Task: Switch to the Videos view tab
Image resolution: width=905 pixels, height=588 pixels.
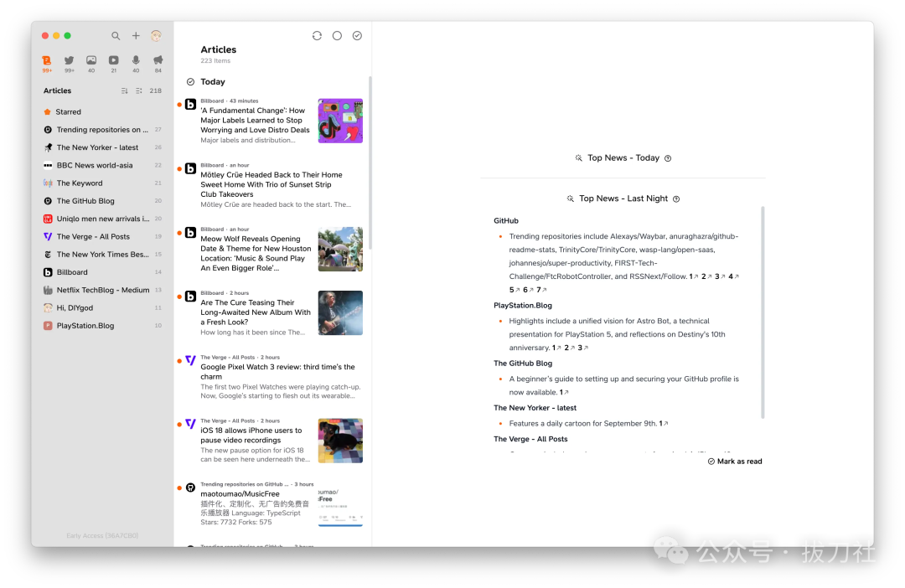Action: [114, 64]
